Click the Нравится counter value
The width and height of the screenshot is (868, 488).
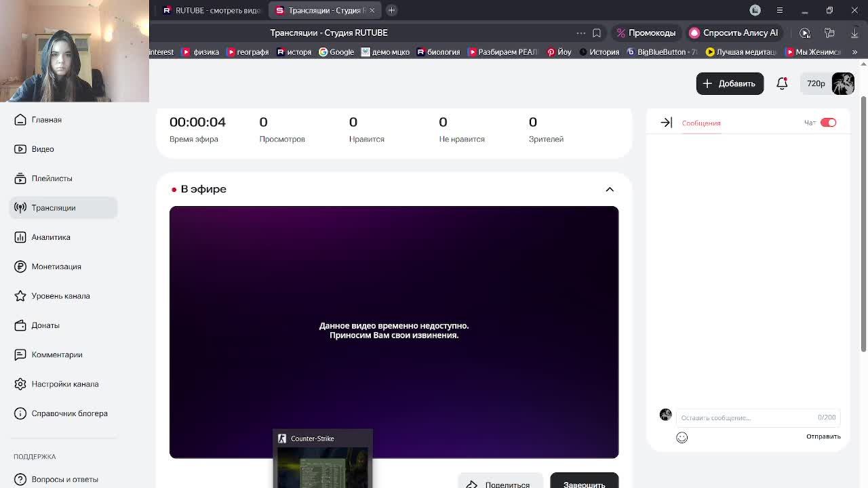pyautogui.click(x=353, y=122)
